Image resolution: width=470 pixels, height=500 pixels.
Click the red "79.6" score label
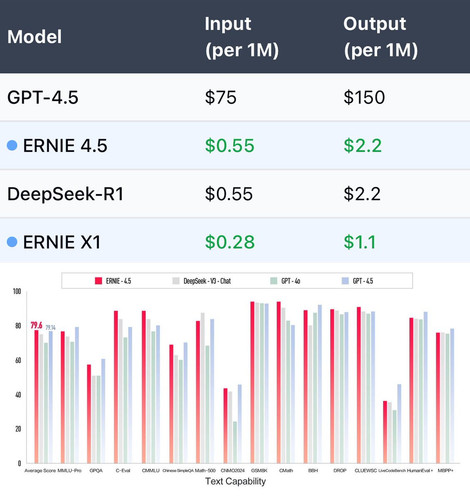pyautogui.click(x=36, y=325)
